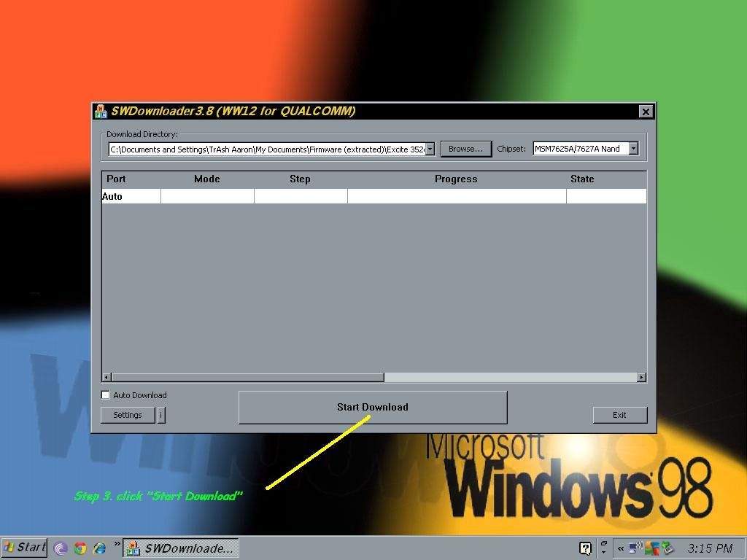This screenshot has width=747, height=560.
Task: Select the Auto port row
Action: (131, 196)
